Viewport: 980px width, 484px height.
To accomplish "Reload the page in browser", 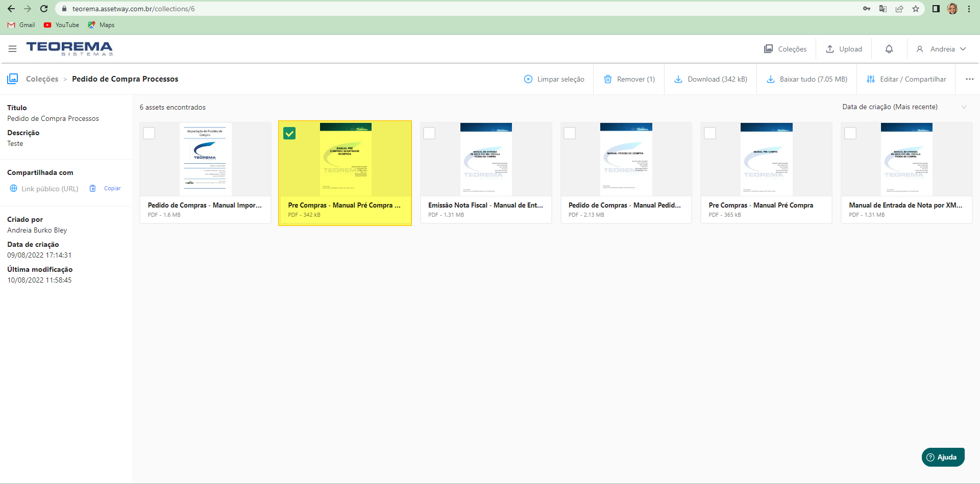I will coord(44,9).
